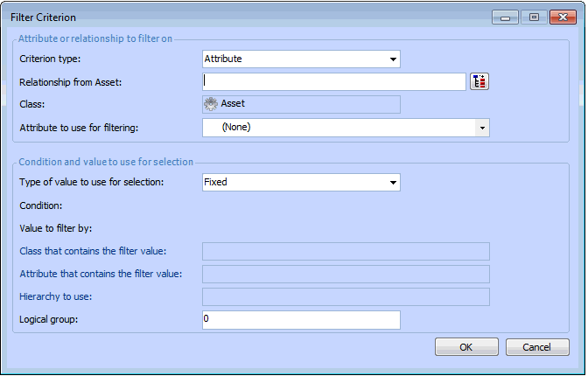Select the Class that contains the filter value field

345,252
